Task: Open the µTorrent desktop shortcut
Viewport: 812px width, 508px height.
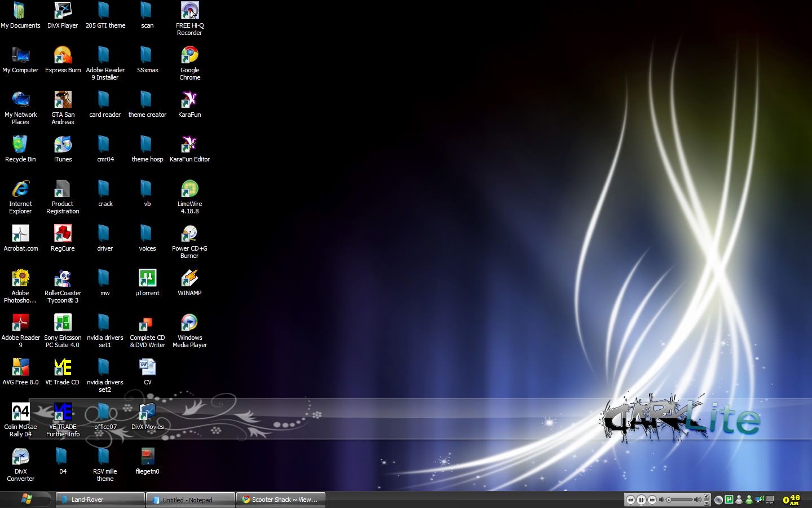Action: point(147,278)
